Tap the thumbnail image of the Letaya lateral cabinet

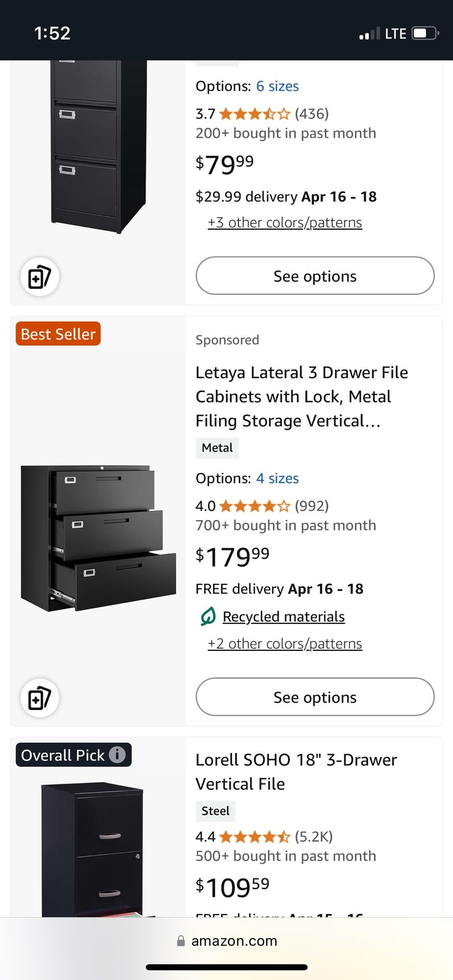[97, 536]
